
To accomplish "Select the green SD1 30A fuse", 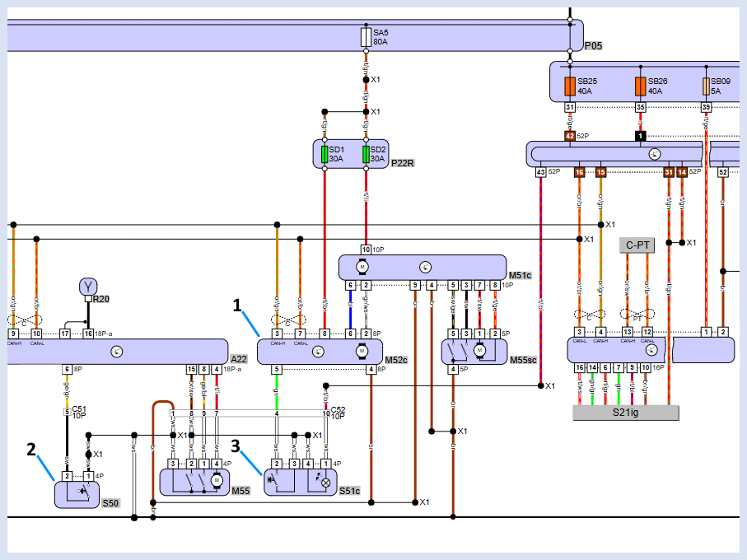I will [324, 154].
